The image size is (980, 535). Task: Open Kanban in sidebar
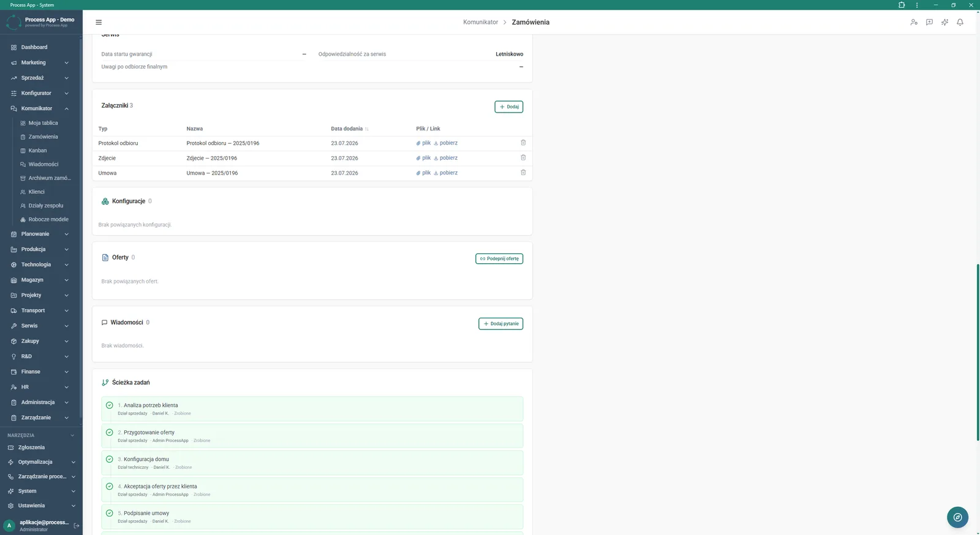point(37,151)
